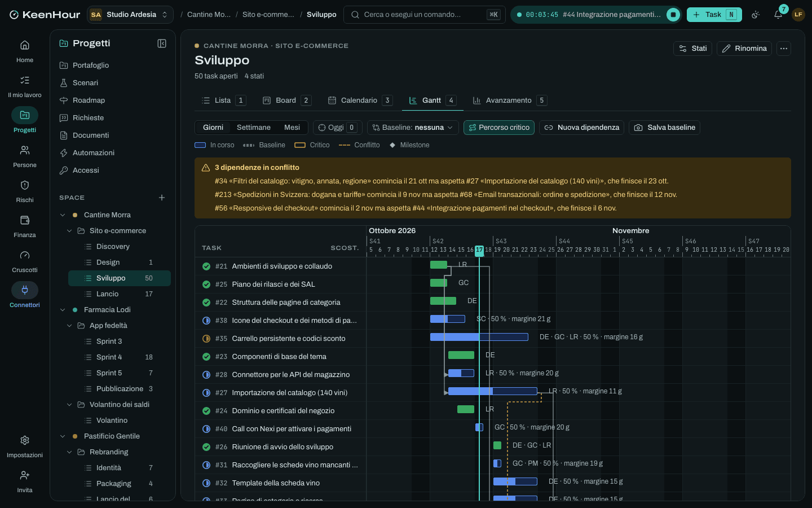
Task: Click the Salva baseline button
Action: pyautogui.click(x=664, y=128)
